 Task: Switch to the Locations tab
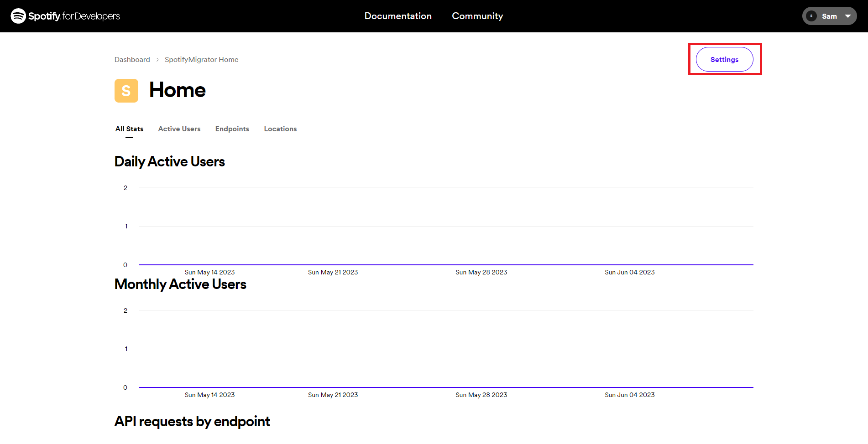(280, 129)
